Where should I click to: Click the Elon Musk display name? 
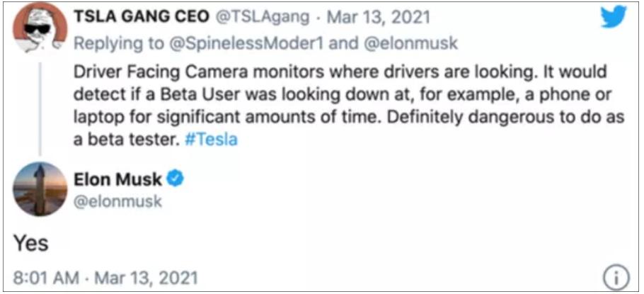(x=117, y=179)
